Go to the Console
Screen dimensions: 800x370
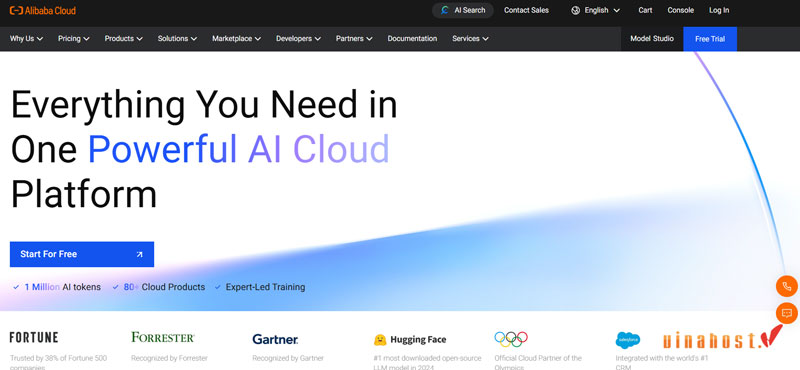pos(681,10)
